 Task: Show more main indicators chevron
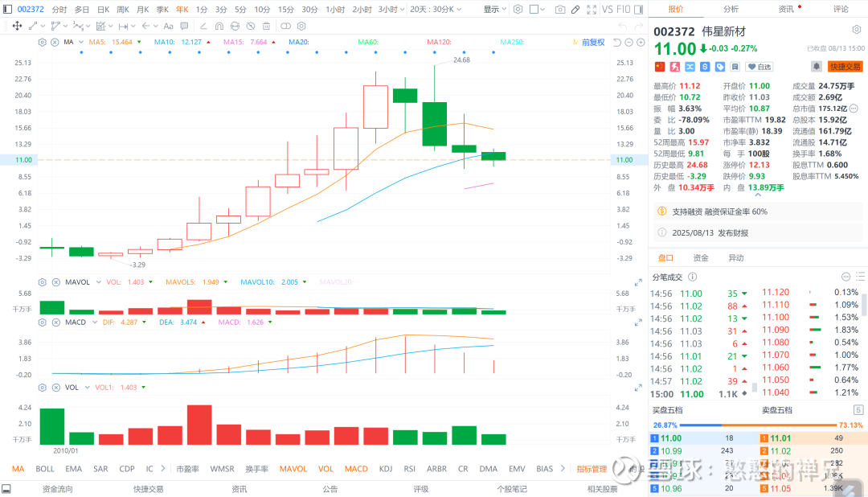coord(162,469)
